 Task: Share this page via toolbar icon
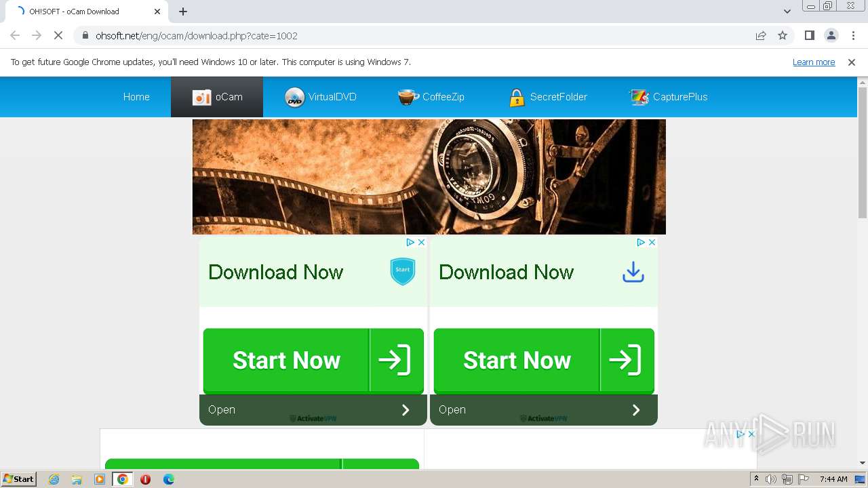(x=761, y=36)
